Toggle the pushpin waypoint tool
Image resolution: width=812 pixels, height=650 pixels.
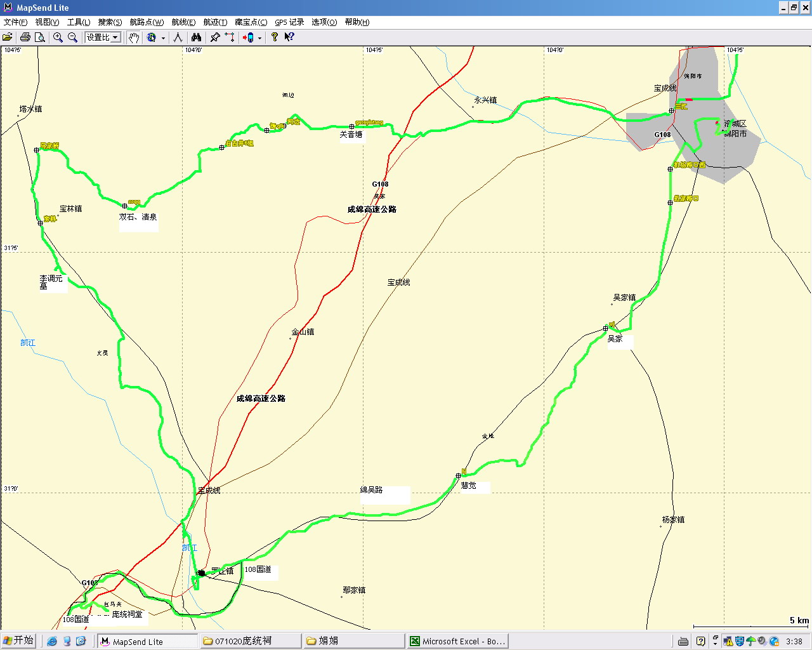(x=215, y=37)
